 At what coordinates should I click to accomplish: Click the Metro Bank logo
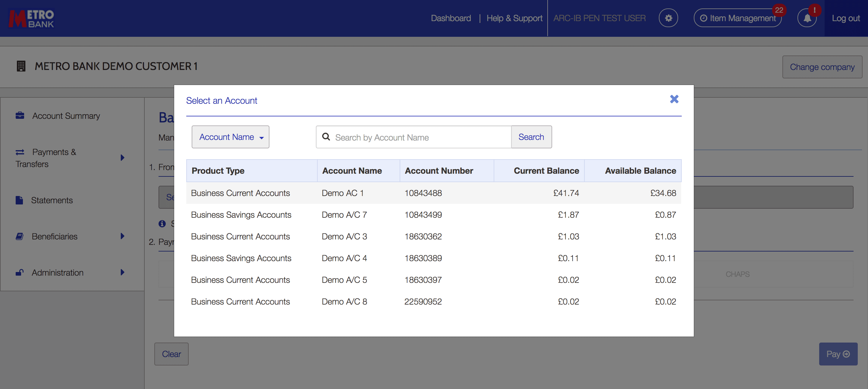point(32,18)
